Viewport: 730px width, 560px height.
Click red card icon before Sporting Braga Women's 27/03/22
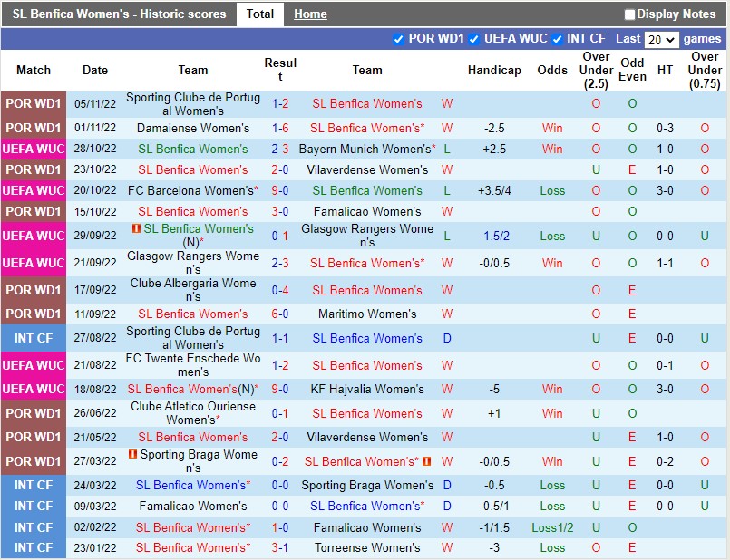point(132,453)
